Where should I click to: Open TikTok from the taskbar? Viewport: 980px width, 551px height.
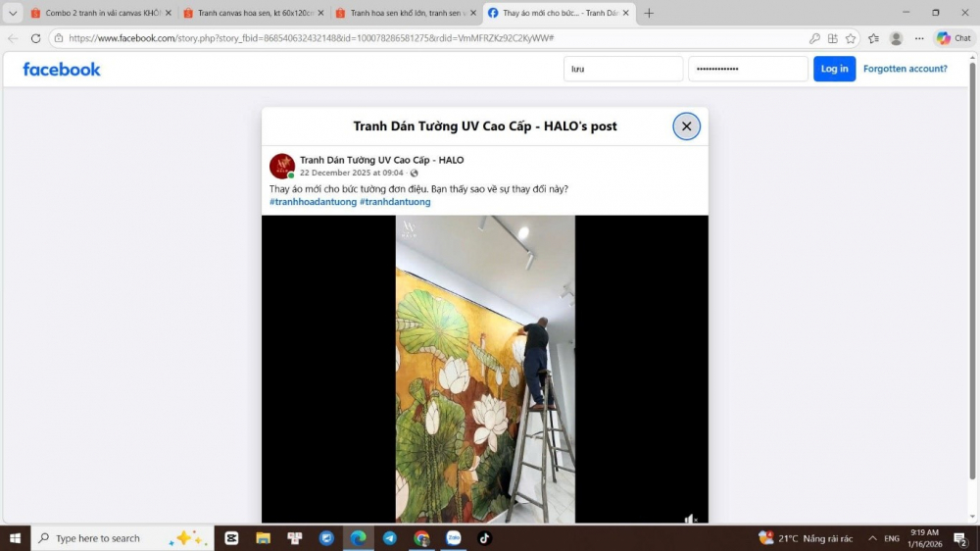484,538
